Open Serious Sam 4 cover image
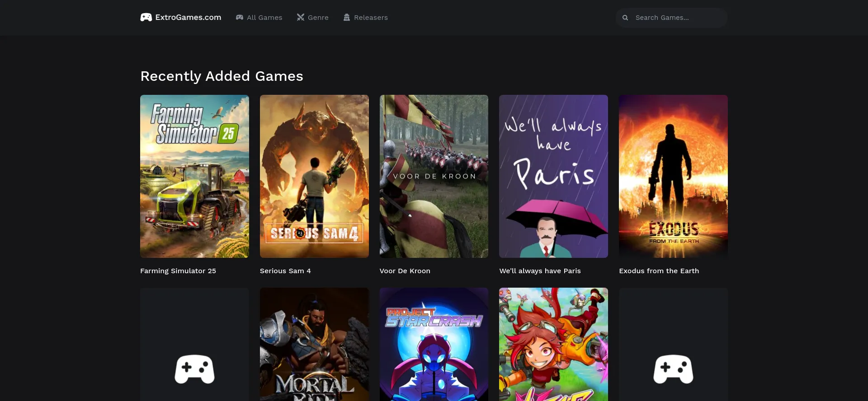868x401 pixels. coord(314,176)
